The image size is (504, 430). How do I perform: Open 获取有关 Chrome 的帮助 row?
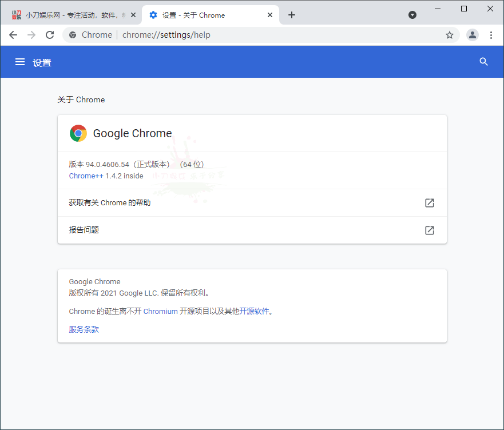(252, 203)
